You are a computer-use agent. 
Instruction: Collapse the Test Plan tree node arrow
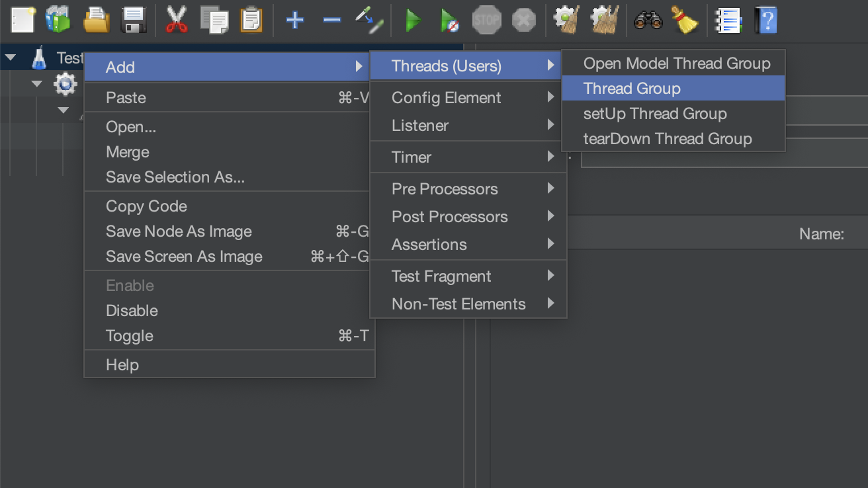(11, 58)
